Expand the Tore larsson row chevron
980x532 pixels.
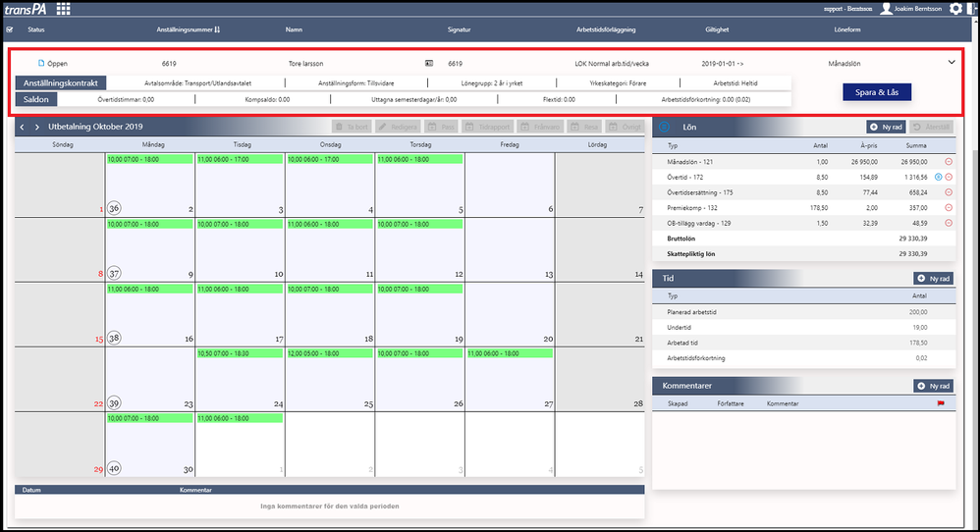952,63
